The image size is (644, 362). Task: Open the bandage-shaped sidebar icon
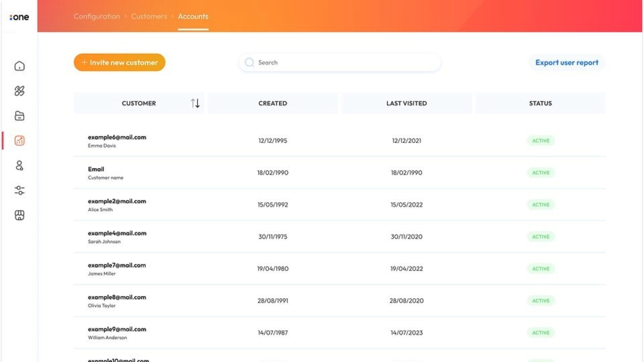(x=19, y=91)
